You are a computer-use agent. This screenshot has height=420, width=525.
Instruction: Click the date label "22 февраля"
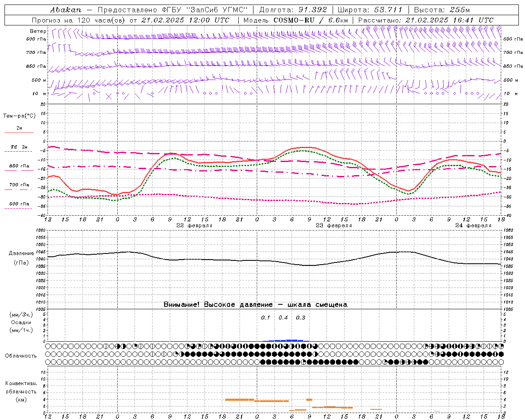[194, 226]
